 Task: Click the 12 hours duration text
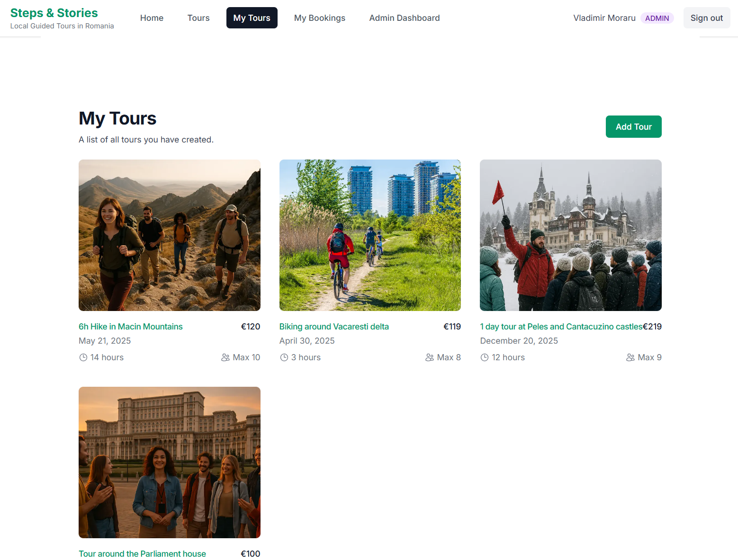point(508,357)
